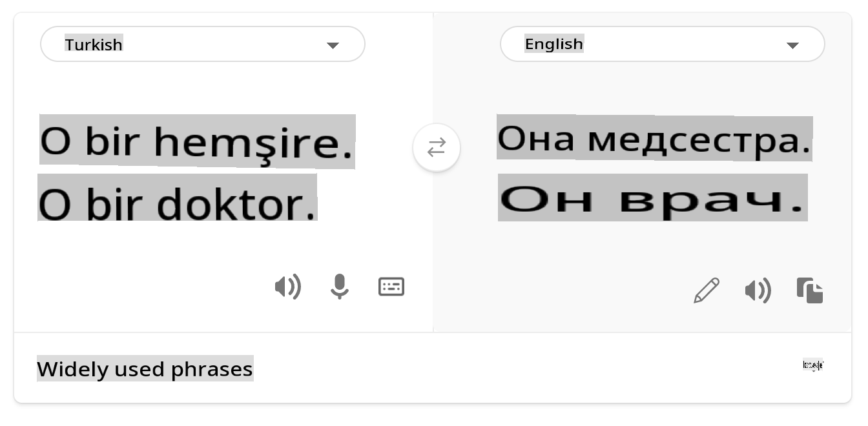The width and height of the screenshot is (868, 426).
Task: Open the on-screen keyboard
Action: (391, 287)
